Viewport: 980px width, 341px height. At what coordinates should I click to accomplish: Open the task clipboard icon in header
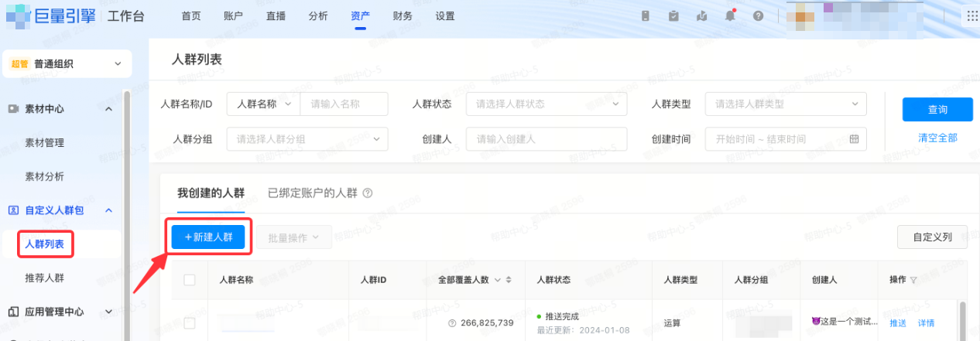[x=674, y=15]
